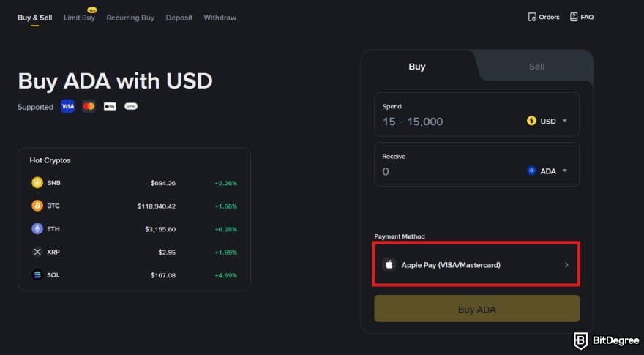
Task: Open the Recurring Buy tab
Action: pyautogui.click(x=130, y=18)
